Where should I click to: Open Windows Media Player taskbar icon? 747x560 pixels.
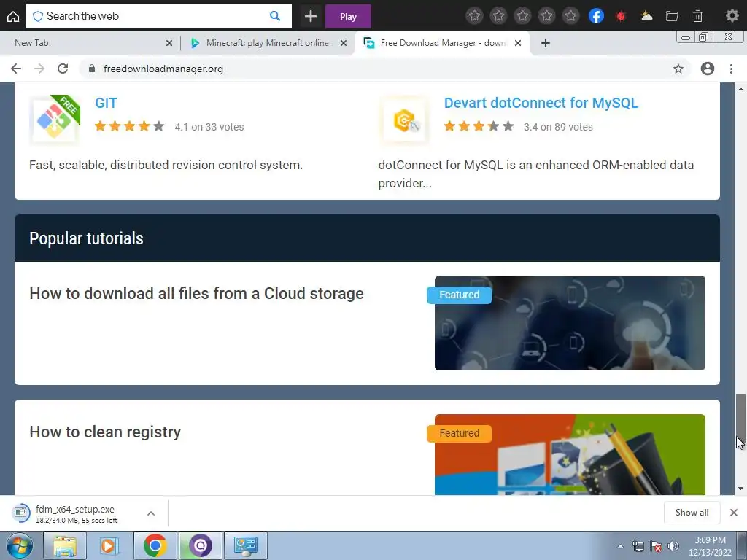pos(109,545)
